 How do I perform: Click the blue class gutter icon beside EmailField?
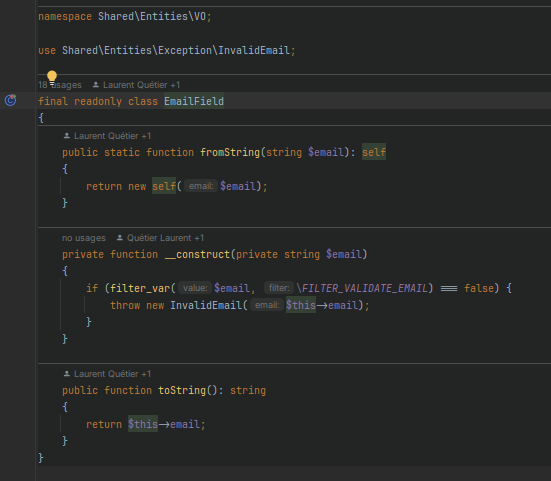pyautogui.click(x=11, y=100)
